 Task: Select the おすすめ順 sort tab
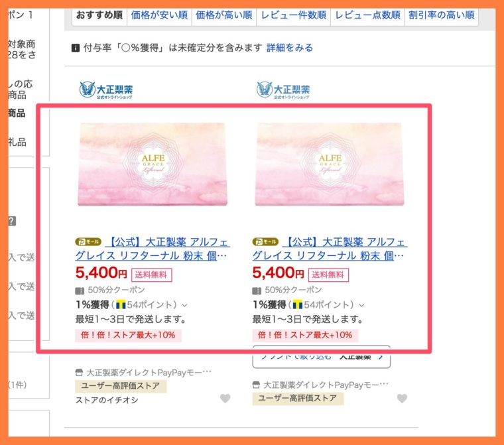pos(99,15)
